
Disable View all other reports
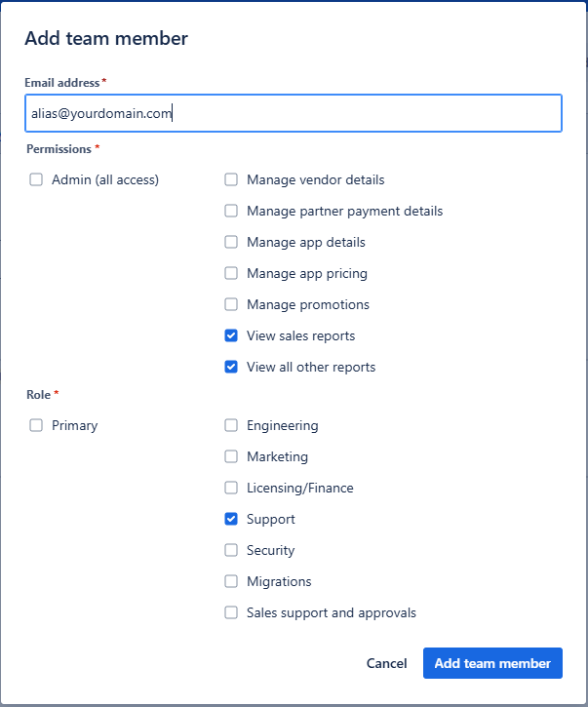(x=231, y=367)
